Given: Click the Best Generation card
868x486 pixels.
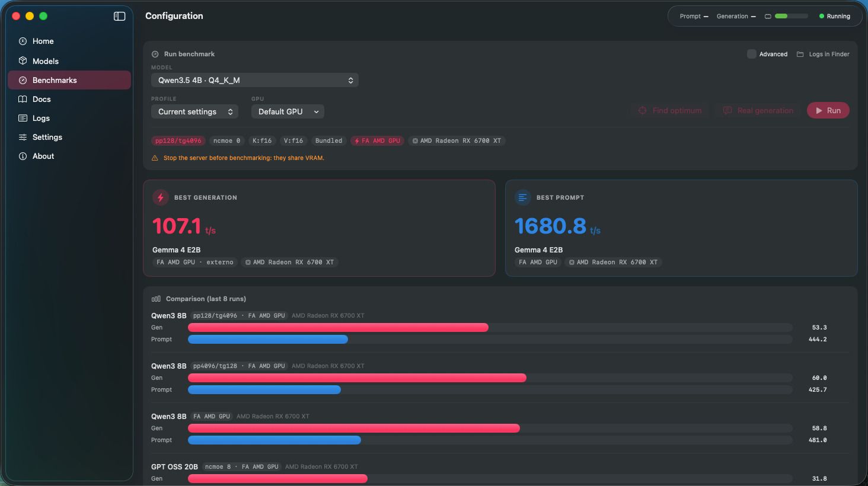Looking at the screenshot, I should (319, 228).
